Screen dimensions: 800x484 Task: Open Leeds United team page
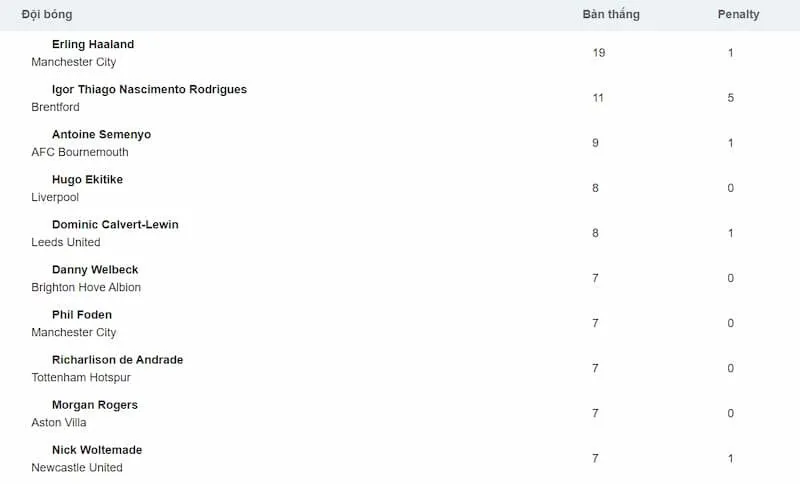point(66,242)
